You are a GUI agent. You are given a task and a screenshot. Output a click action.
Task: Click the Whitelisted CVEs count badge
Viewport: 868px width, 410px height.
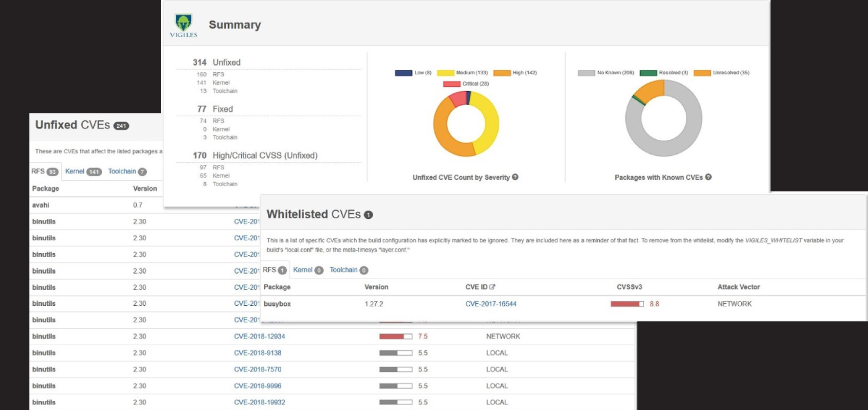[x=368, y=215]
